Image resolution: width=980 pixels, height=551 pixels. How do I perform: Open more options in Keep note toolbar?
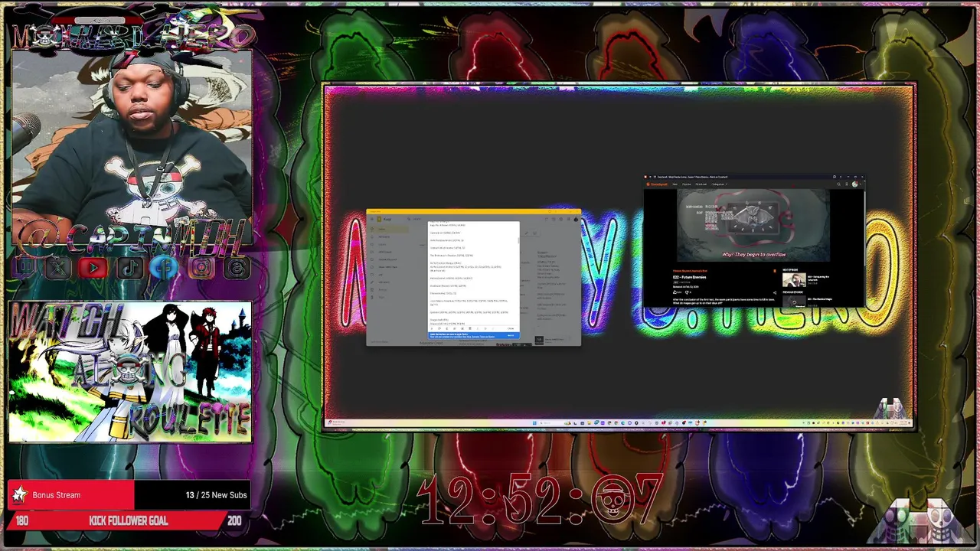tap(478, 328)
